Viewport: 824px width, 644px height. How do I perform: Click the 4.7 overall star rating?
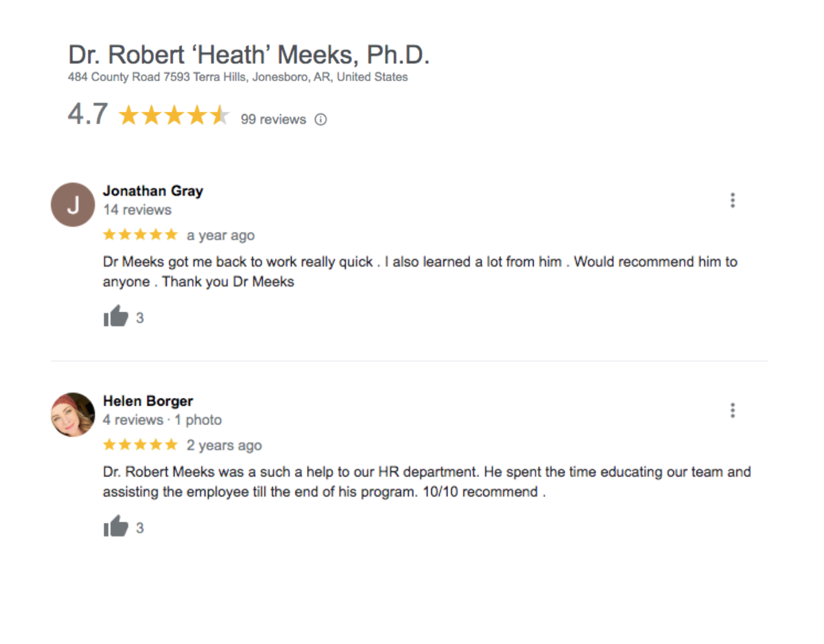(x=174, y=115)
